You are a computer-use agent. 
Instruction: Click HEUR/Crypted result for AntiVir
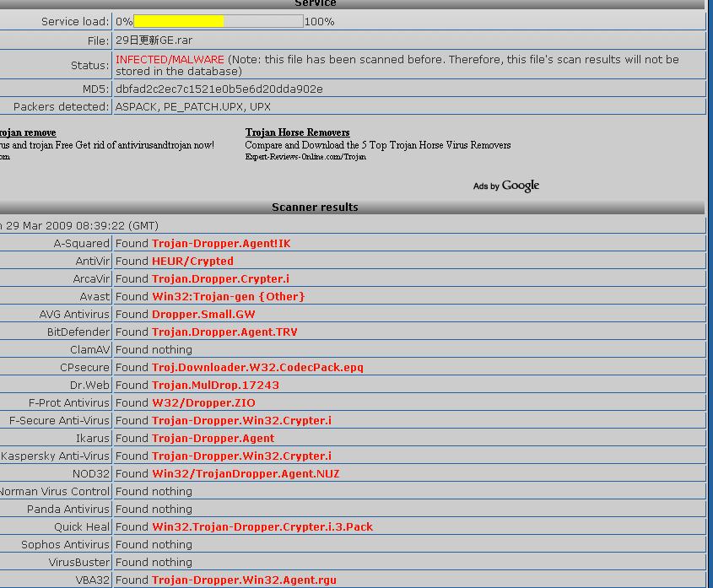pos(192,262)
